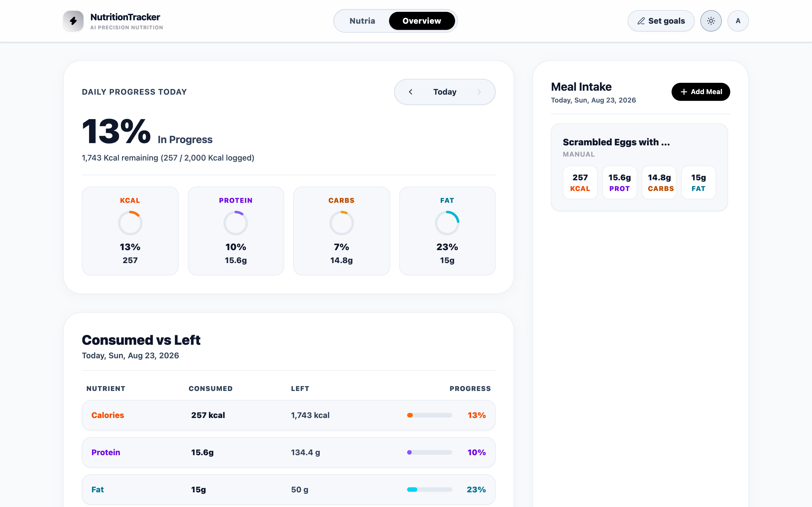The height and width of the screenshot is (507, 812).
Task: Open the Scrambled Eggs meal card
Action: [x=639, y=167]
